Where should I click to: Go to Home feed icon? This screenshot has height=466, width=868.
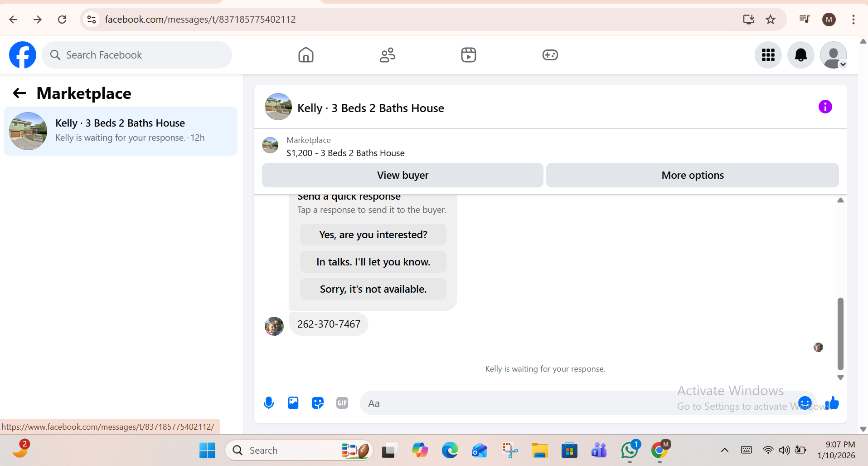coord(306,55)
